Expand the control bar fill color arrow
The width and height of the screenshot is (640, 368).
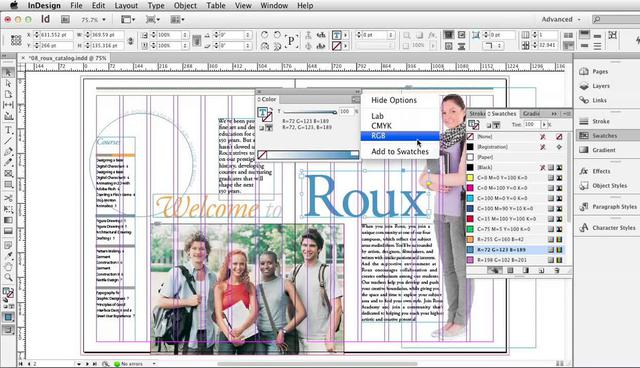point(346,35)
